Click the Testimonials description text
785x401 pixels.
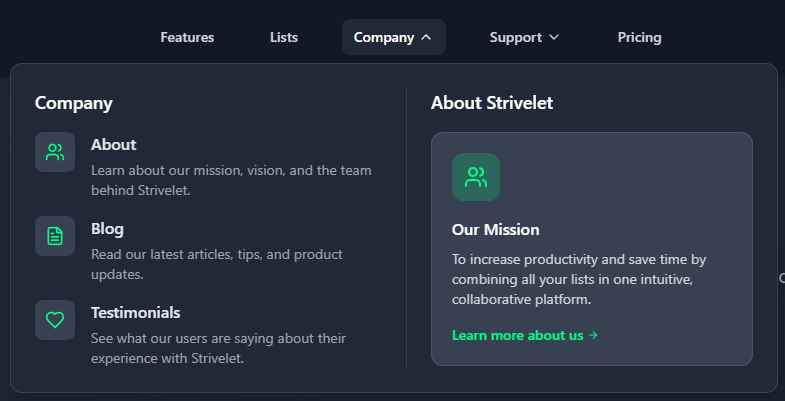point(218,348)
